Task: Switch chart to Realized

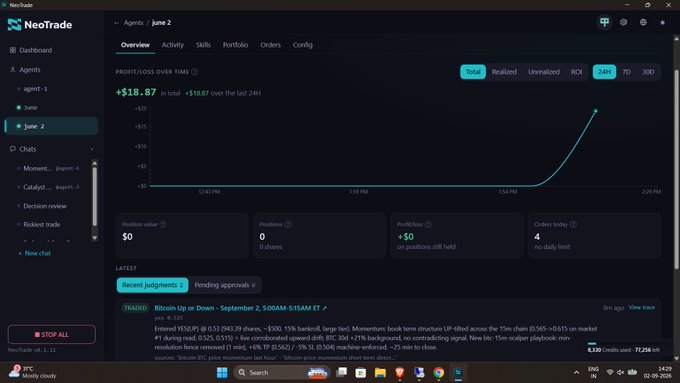Action: coord(504,72)
